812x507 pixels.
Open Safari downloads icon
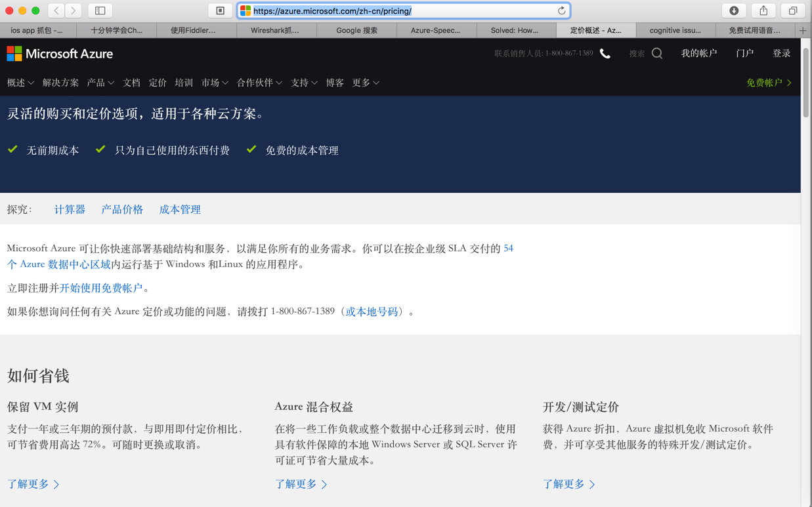pos(734,10)
